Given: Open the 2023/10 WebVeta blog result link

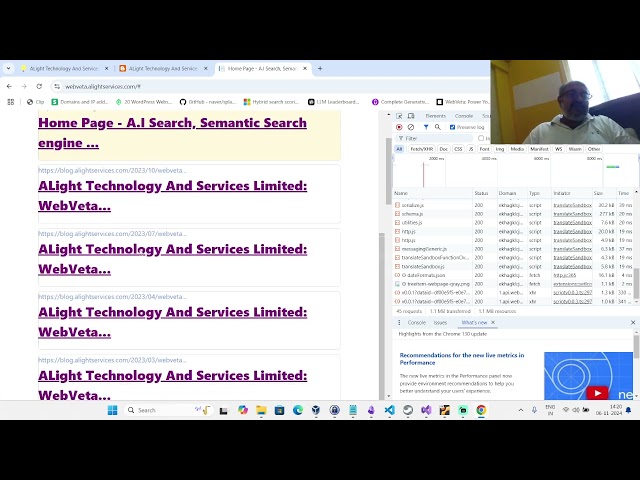Looking at the screenshot, I should 173,196.
